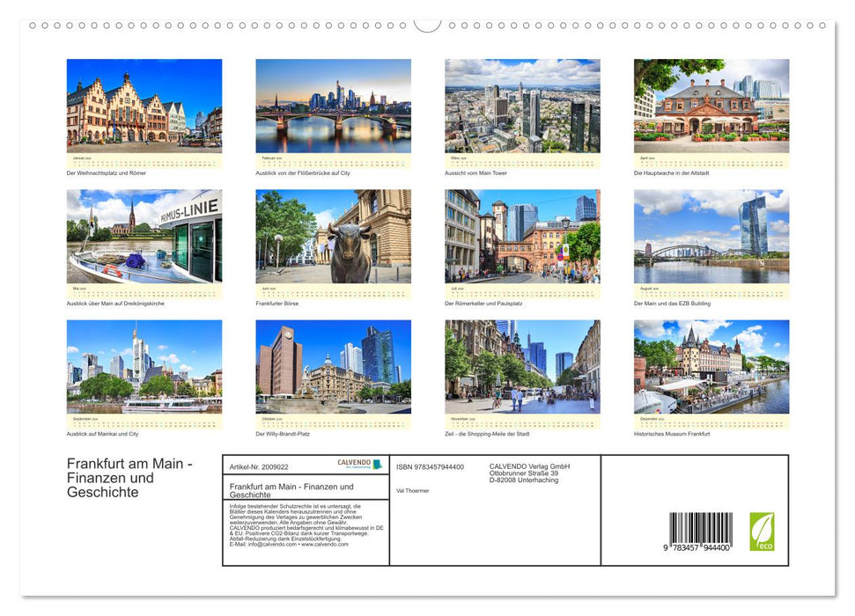855x616 pixels.
Task: Open the January Weihnachtsplatz und Römer thumbnail
Action: point(143,106)
